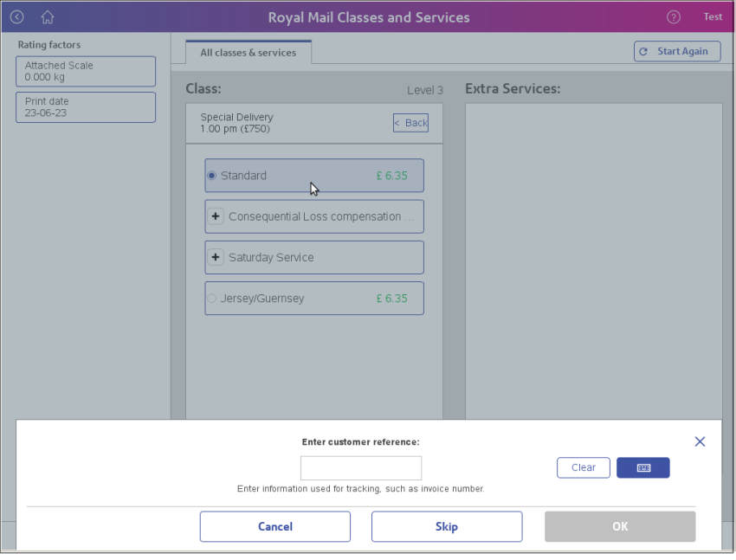Close the customer reference dialog with X

coord(700,441)
